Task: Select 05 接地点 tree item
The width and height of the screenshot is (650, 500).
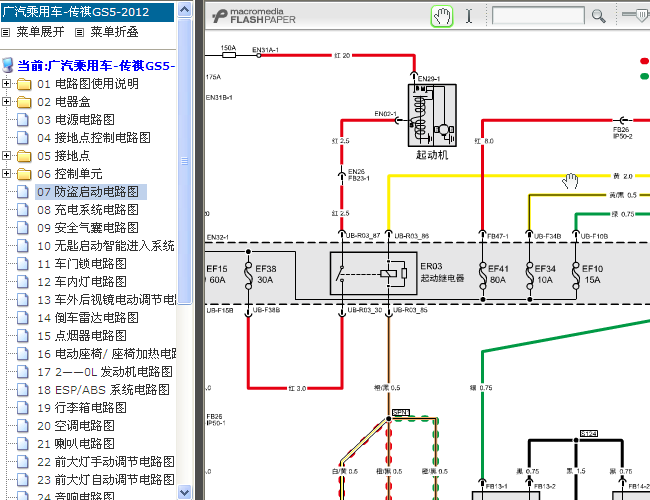Action: coord(64,156)
